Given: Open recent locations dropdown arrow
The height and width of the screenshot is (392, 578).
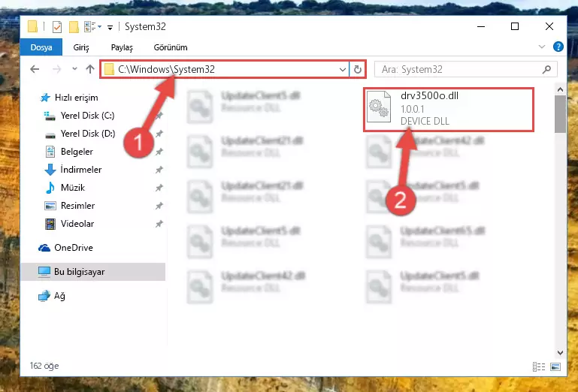Looking at the screenshot, I should pyautogui.click(x=75, y=69).
